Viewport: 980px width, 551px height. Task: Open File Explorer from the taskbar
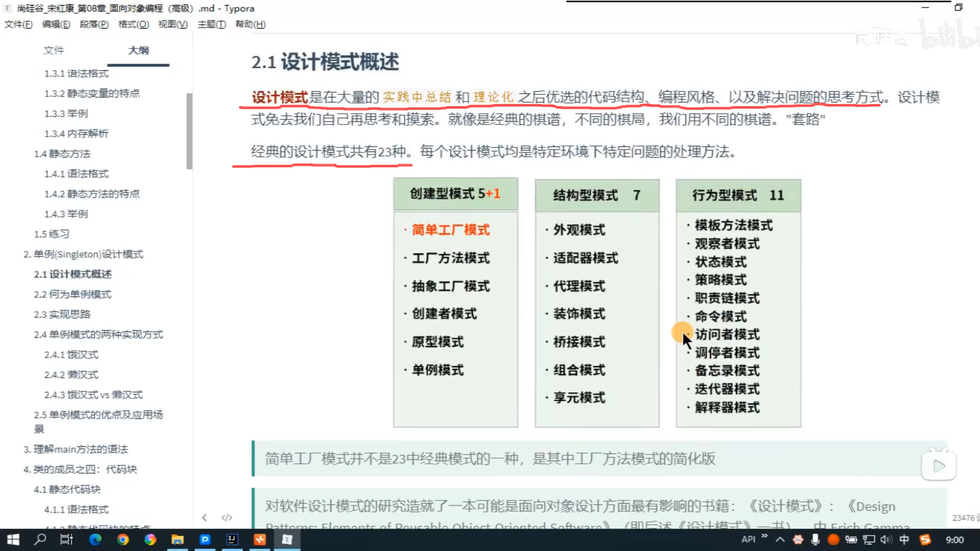[177, 539]
